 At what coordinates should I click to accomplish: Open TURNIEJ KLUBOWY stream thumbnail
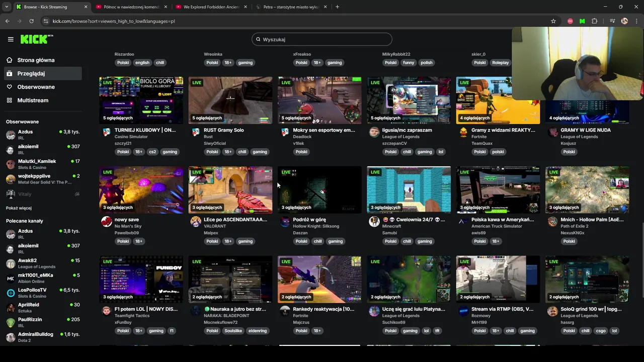(x=141, y=100)
